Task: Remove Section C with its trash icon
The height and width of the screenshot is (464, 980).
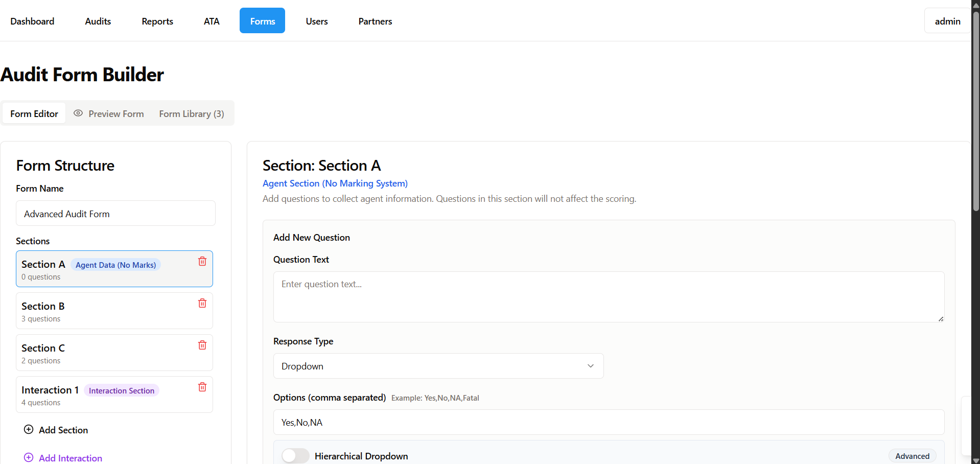Action: point(202,345)
